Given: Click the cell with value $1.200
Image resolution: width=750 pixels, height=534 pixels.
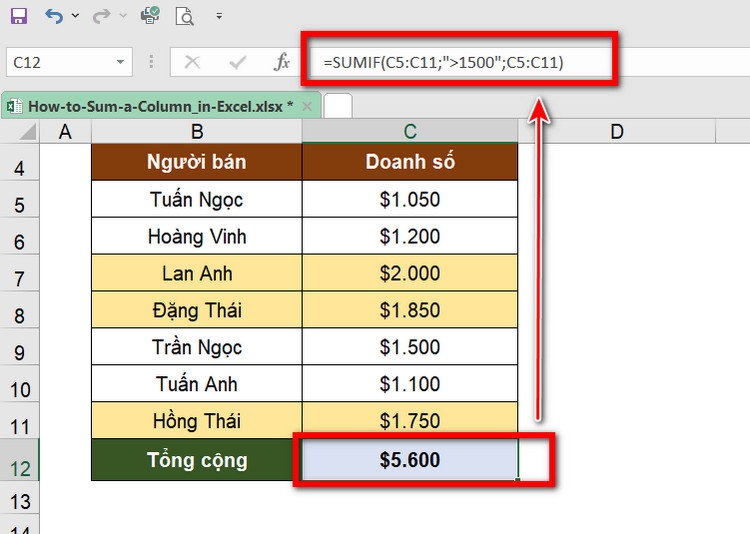Looking at the screenshot, I should coord(410,236).
